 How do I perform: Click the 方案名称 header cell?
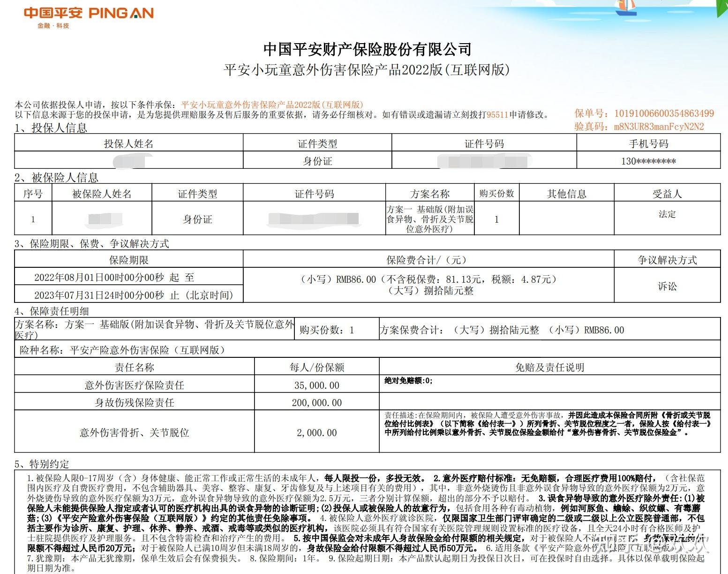tap(430, 194)
